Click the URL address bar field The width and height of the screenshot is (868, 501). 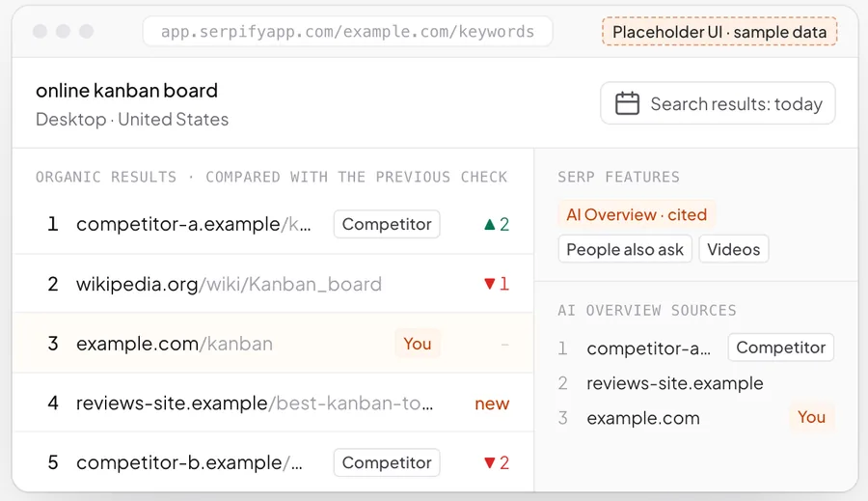click(x=347, y=32)
